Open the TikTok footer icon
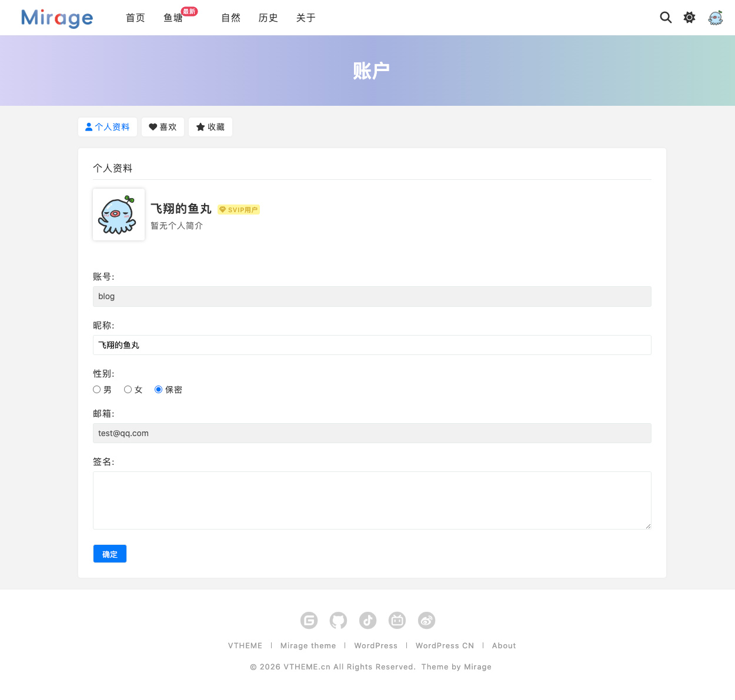Image resolution: width=735 pixels, height=700 pixels. (x=367, y=620)
